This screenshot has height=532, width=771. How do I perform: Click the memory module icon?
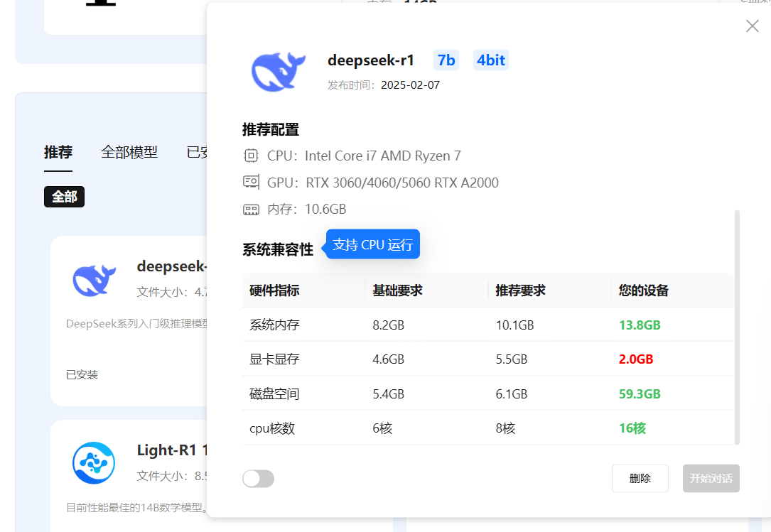point(251,210)
